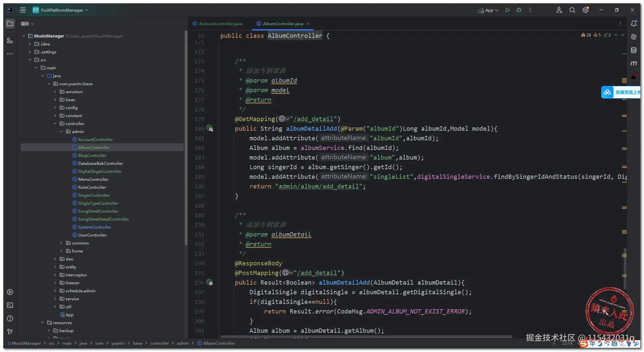
Task: Click the gutter icon on line 180
Action: [x=210, y=128]
